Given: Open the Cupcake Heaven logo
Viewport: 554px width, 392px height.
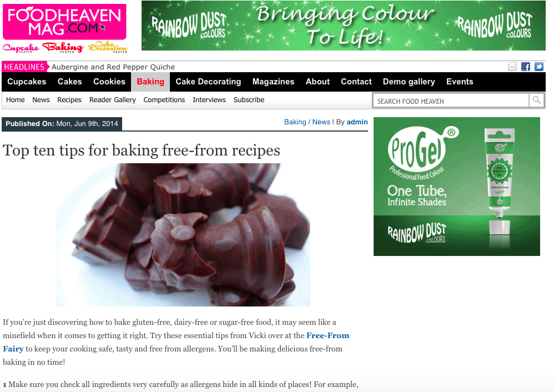Looking at the screenshot, I should tap(21, 48).
